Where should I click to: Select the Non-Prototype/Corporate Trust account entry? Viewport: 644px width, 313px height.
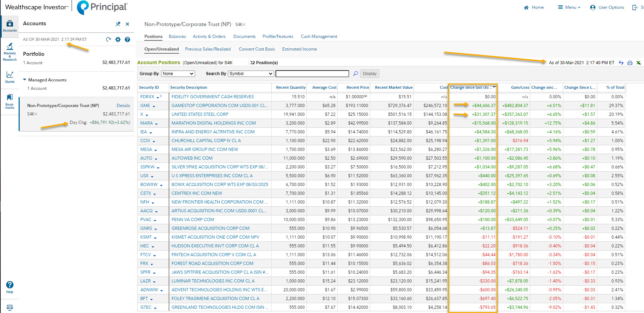pyautogui.click(x=77, y=114)
